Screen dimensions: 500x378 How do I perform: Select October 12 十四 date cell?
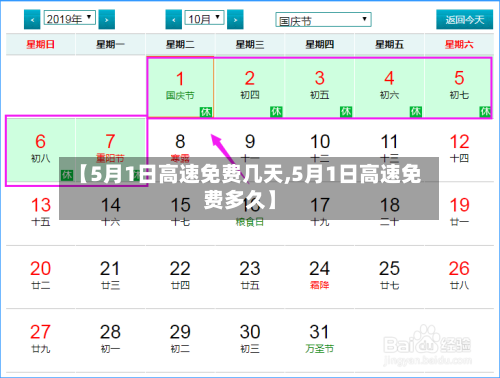(x=459, y=150)
